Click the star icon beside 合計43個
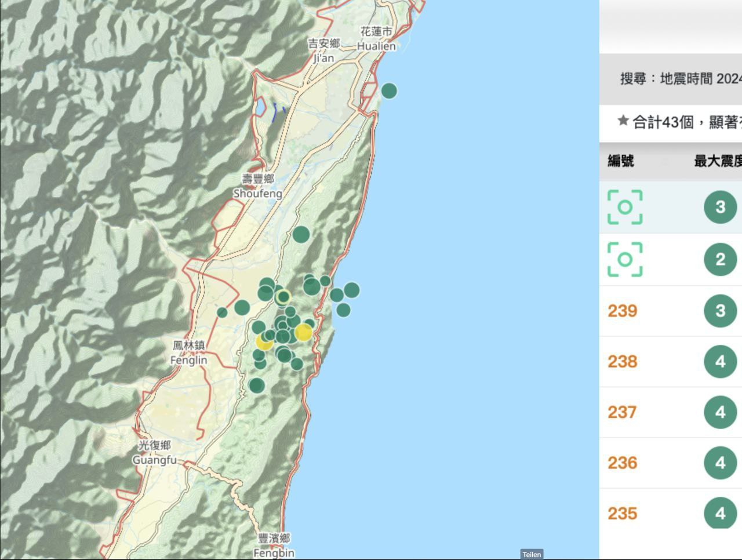 (623, 121)
